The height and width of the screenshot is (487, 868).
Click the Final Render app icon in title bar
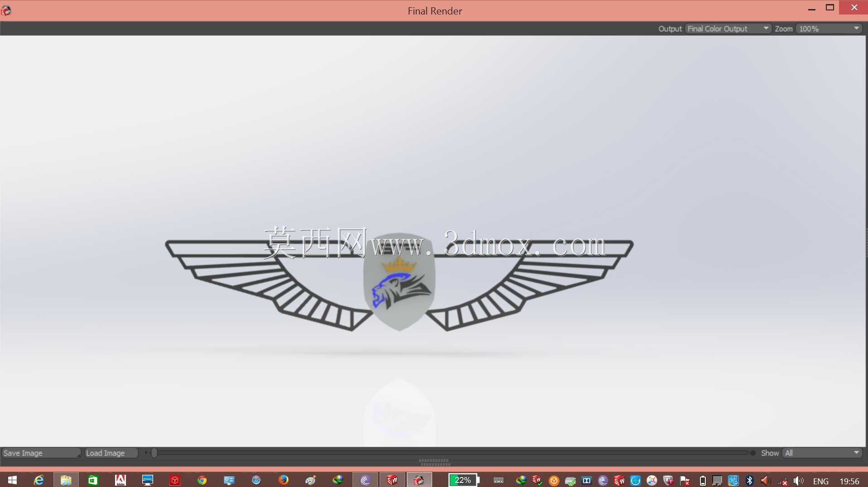[x=6, y=10]
